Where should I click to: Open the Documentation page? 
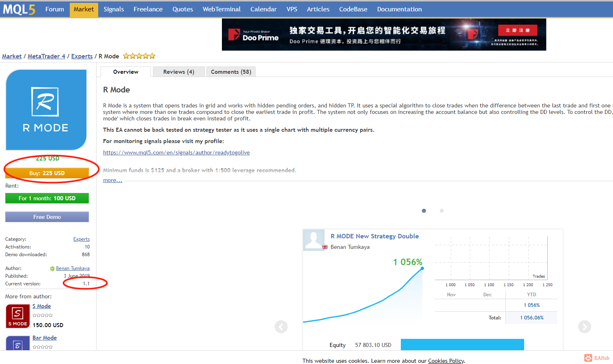coord(400,9)
